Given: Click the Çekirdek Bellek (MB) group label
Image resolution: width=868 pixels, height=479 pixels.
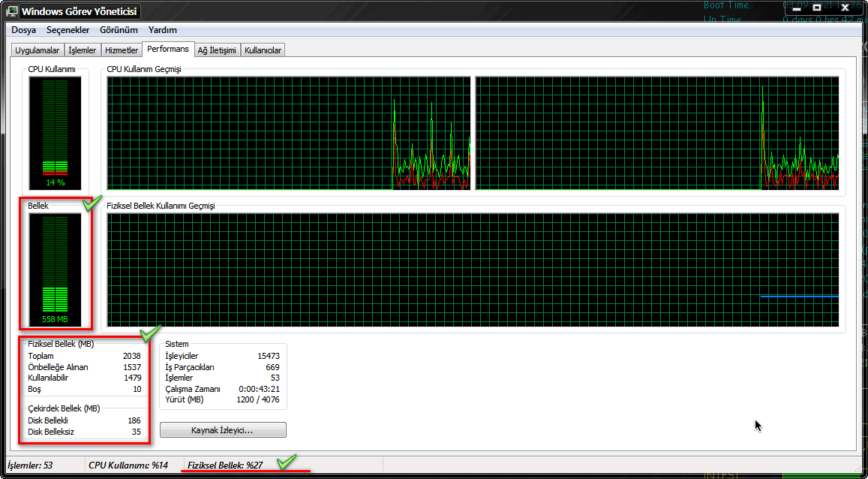Looking at the screenshot, I should point(64,408).
